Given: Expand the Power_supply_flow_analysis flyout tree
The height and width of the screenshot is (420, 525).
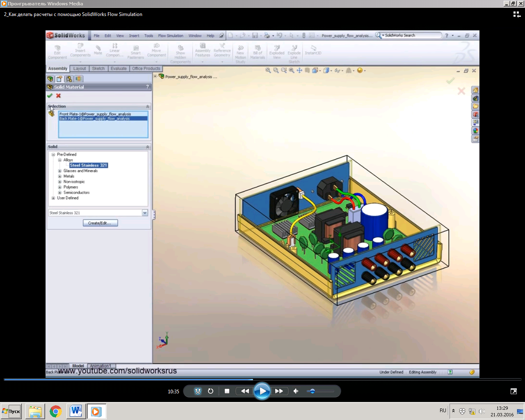Looking at the screenshot, I should point(155,76).
